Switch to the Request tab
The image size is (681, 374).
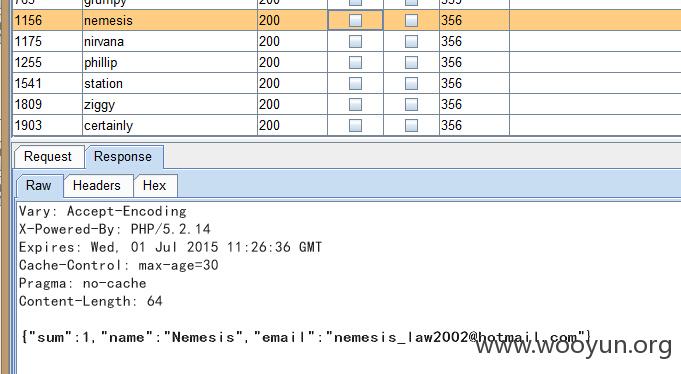pyautogui.click(x=49, y=156)
